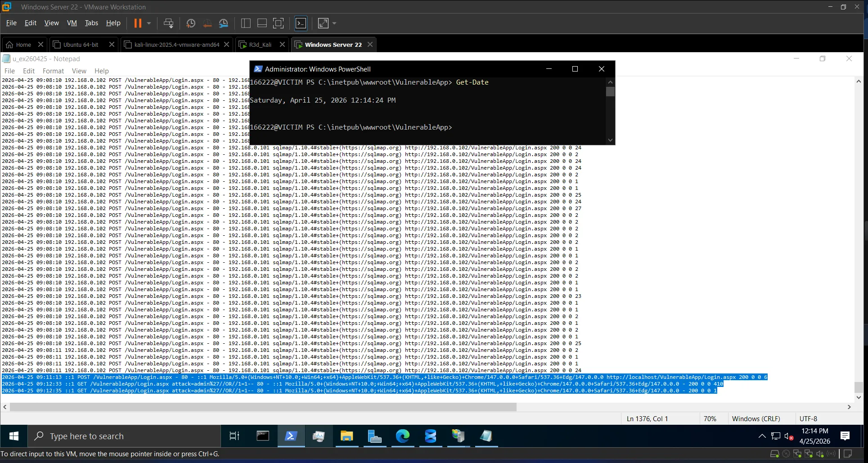The image size is (868, 463).
Task: Select the Notepad taskbar icon
Action: 486,436
